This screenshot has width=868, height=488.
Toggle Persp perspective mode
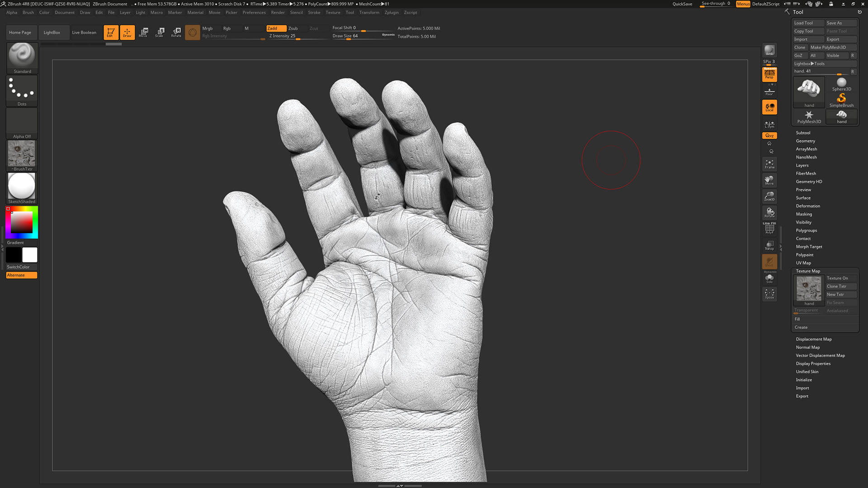[x=769, y=74]
